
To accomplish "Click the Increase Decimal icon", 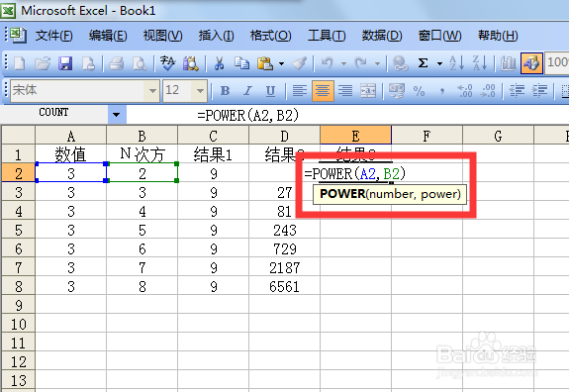I will click(465, 90).
